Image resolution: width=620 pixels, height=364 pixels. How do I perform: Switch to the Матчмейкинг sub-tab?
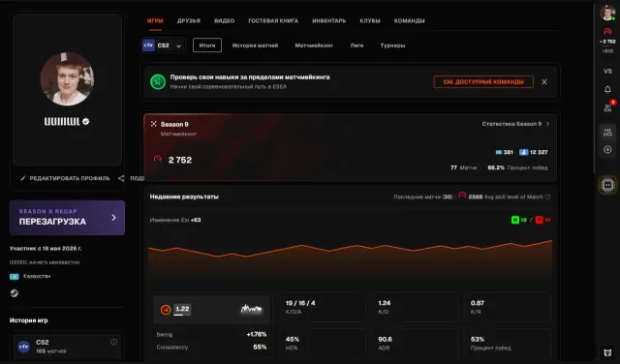[314, 45]
